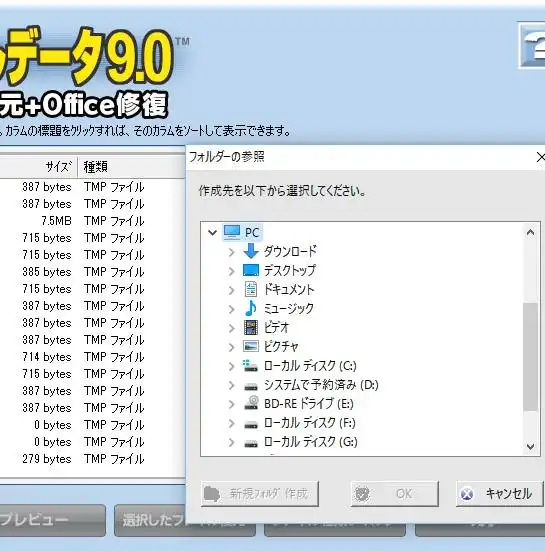Select PC label in folder tree
The image size is (545, 551).
pos(252,233)
